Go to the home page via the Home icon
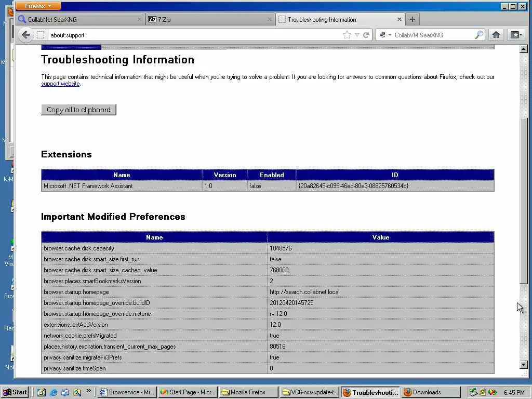The image size is (532, 399). 496,35
